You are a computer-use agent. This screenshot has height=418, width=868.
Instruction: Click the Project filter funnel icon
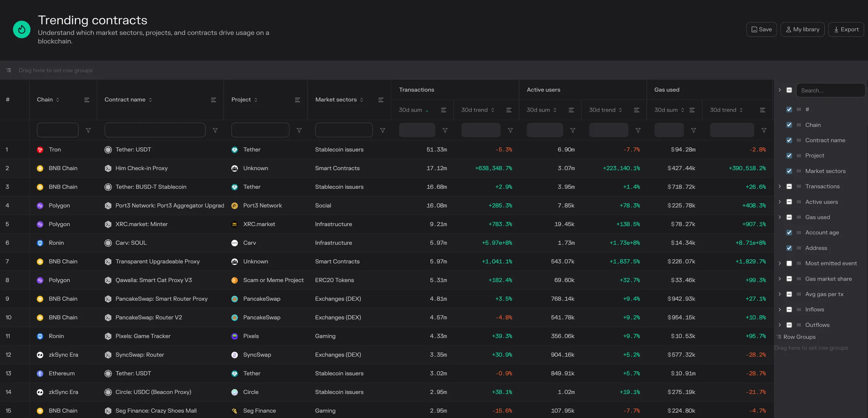tap(299, 130)
